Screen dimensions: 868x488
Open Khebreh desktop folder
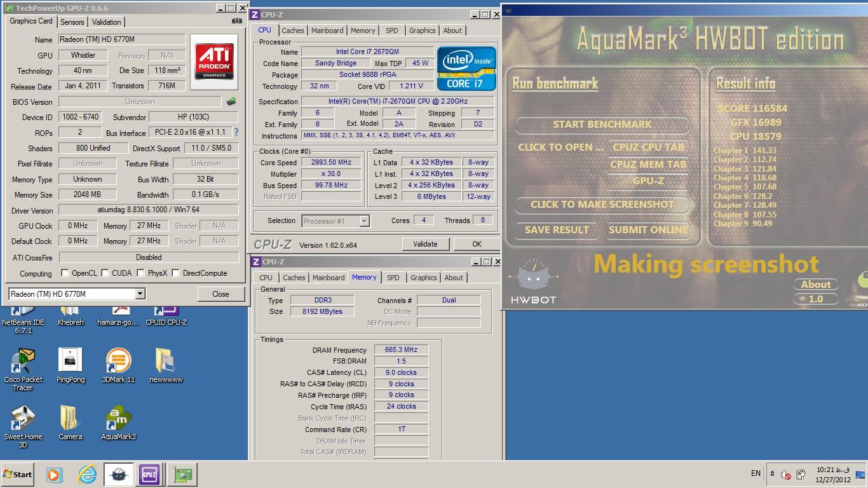[71, 316]
